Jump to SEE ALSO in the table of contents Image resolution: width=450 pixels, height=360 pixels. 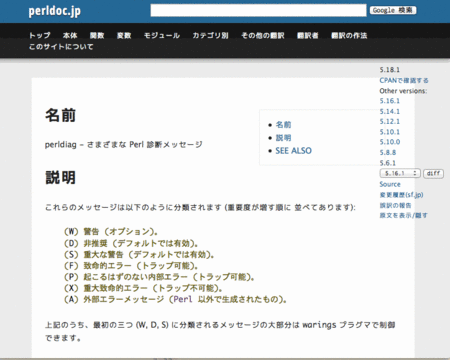click(293, 151)
